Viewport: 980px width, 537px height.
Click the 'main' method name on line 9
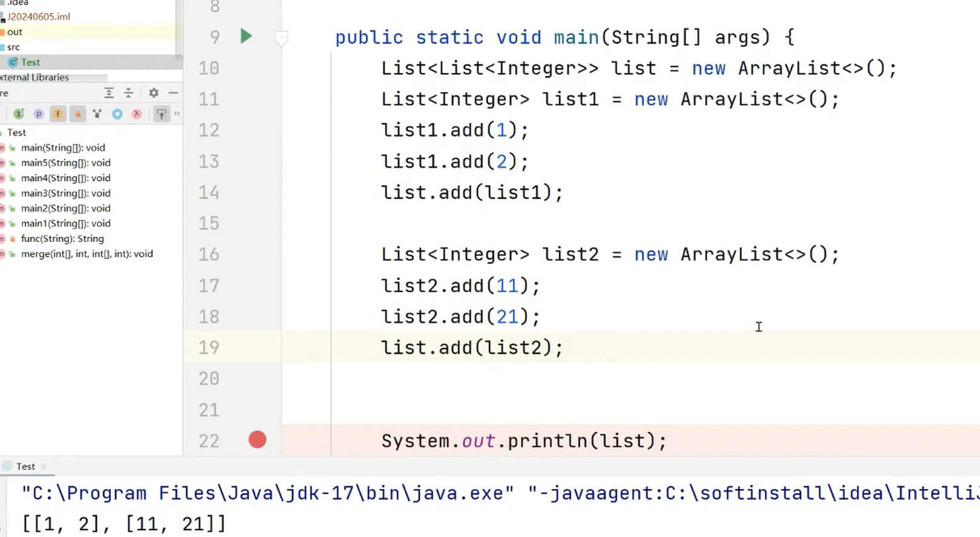576,38
